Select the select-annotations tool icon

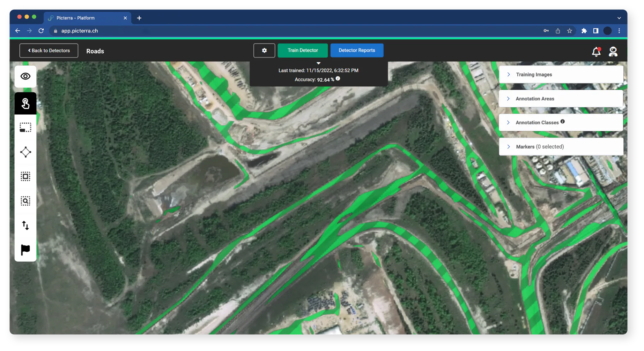[25, 176]
